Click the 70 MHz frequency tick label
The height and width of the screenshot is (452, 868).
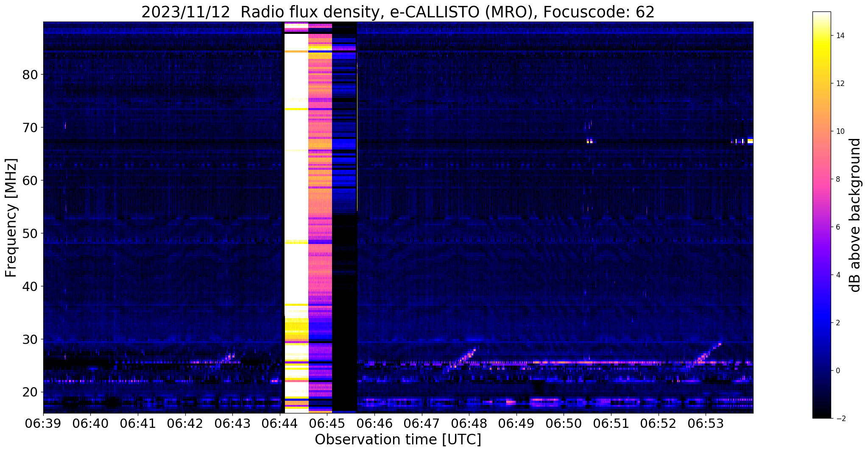30,128
